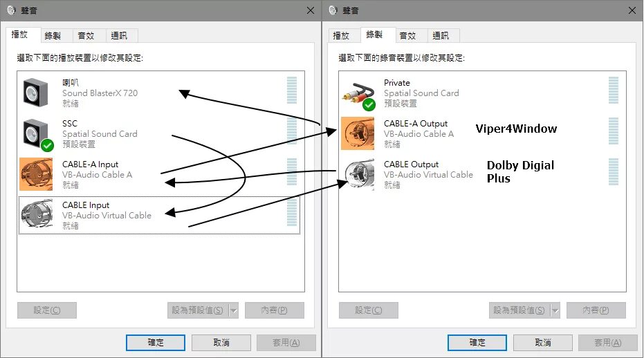
Task: Click the gray CABLE Input device icon
Action: 37,214
